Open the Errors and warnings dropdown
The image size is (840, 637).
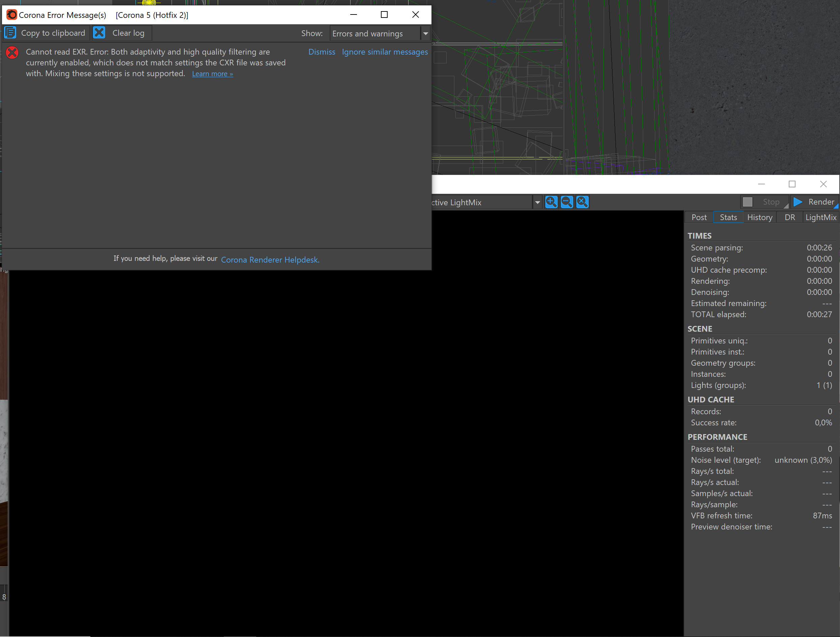tap(426, 33)
